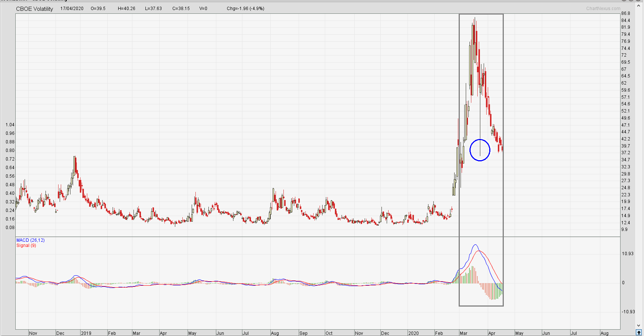Viewport: 644px width, 336px height.
Task: Click the Sep label on time axis
Action: [304, 333]
